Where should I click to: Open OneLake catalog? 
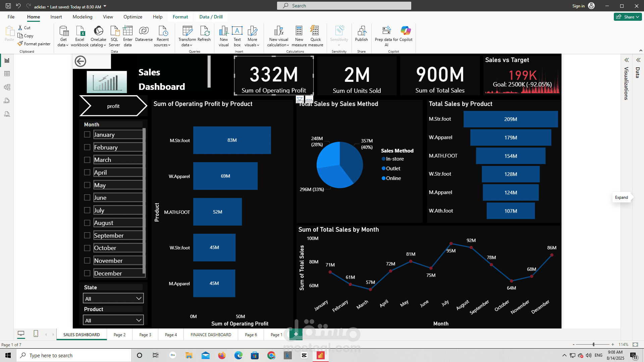pyautogui.click(x=98, y=36)
